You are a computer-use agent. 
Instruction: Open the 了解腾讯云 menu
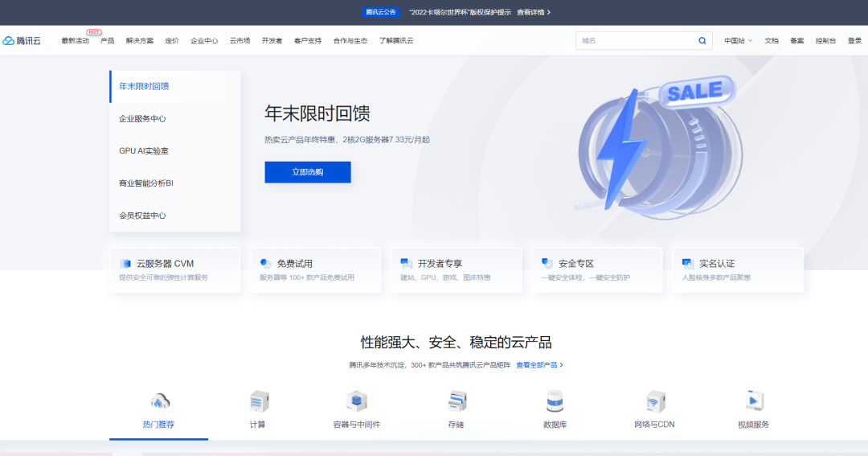(395, 40)
